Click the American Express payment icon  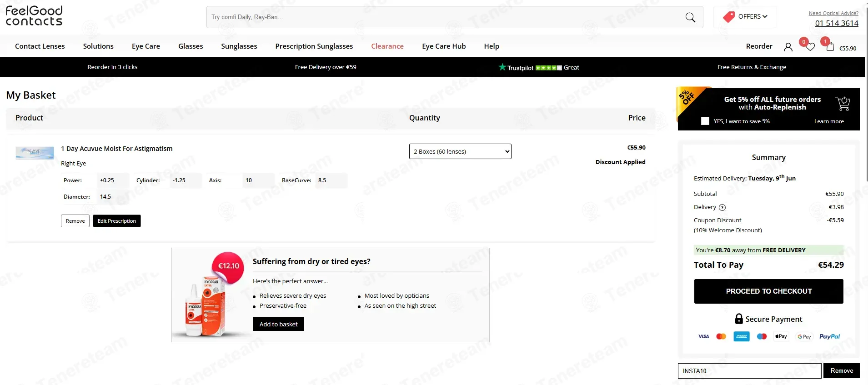pos(742,336)
